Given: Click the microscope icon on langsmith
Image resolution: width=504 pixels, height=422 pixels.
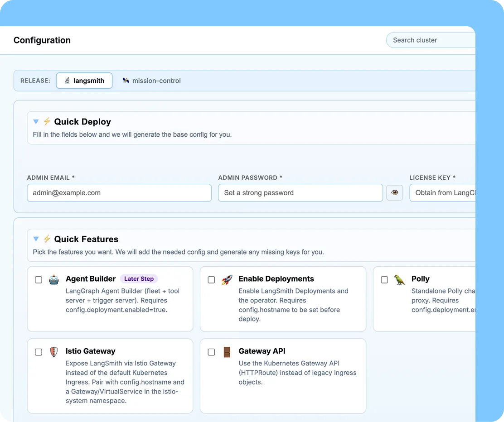Looking at the screenshot, I should [67, 81].
